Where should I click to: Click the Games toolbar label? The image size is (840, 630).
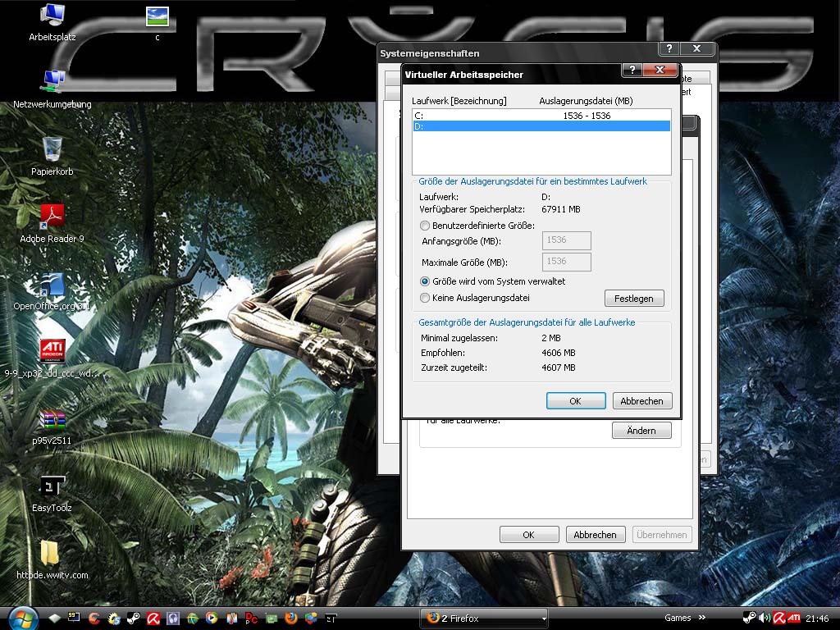coord(678,618)
